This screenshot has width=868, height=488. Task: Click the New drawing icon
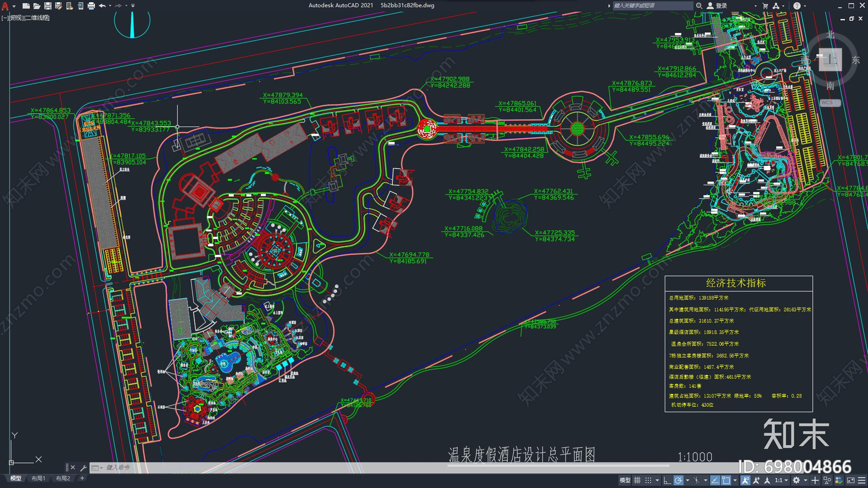pyautogui.click(x=25, y=5)
